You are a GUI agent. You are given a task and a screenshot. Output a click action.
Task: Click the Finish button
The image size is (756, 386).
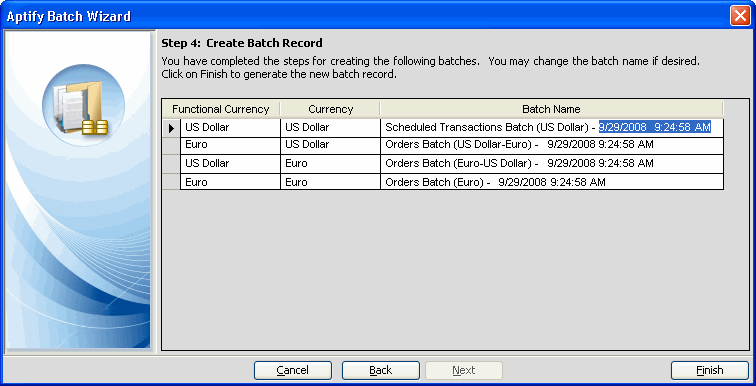coord(710,370)
